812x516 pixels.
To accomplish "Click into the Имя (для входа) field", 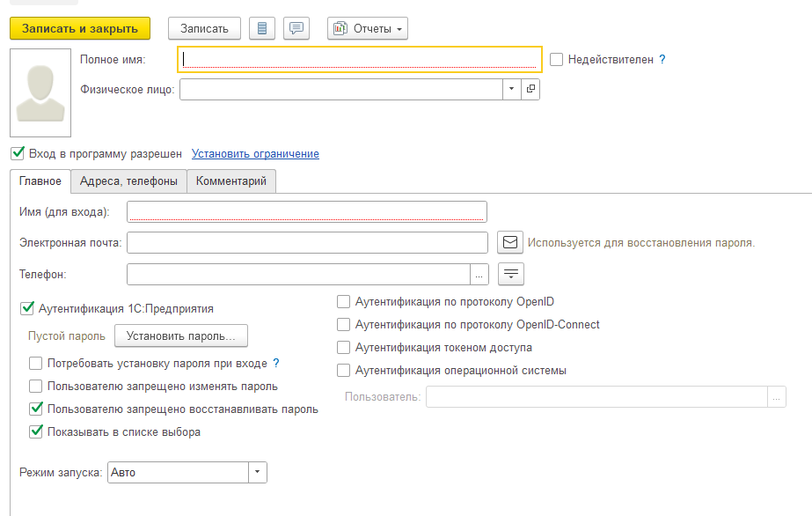I will tap(306, 211).
